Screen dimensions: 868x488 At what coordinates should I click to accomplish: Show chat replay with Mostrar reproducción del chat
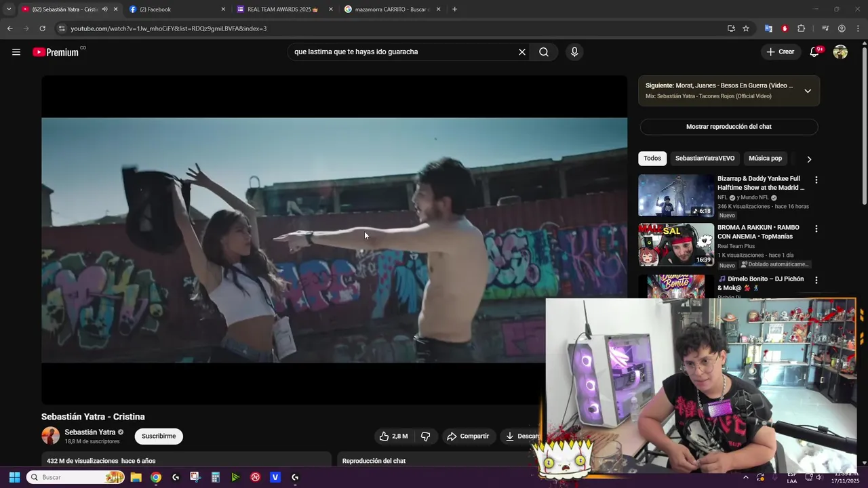(x=729, y=127)
